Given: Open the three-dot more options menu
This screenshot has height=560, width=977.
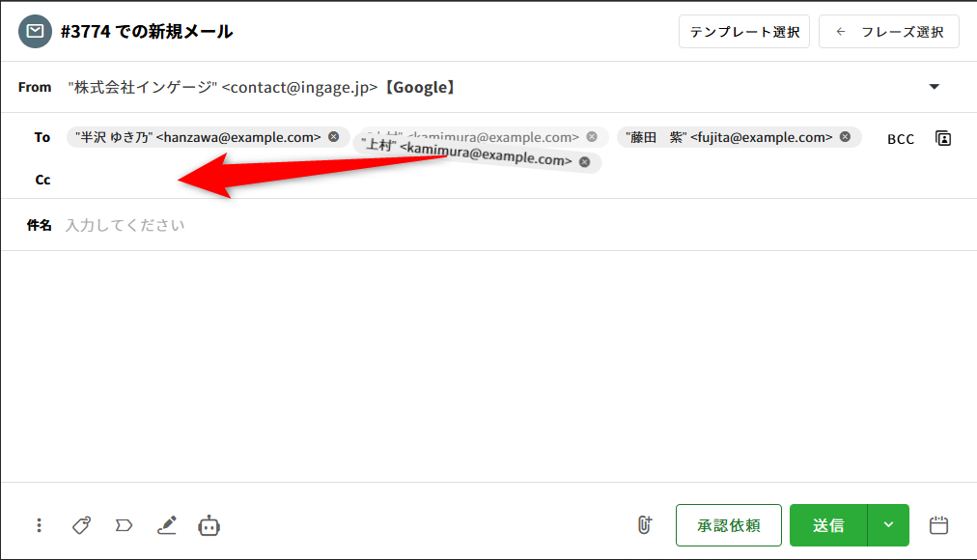Looking at the screenshot, I should click(x=39, y=525).
